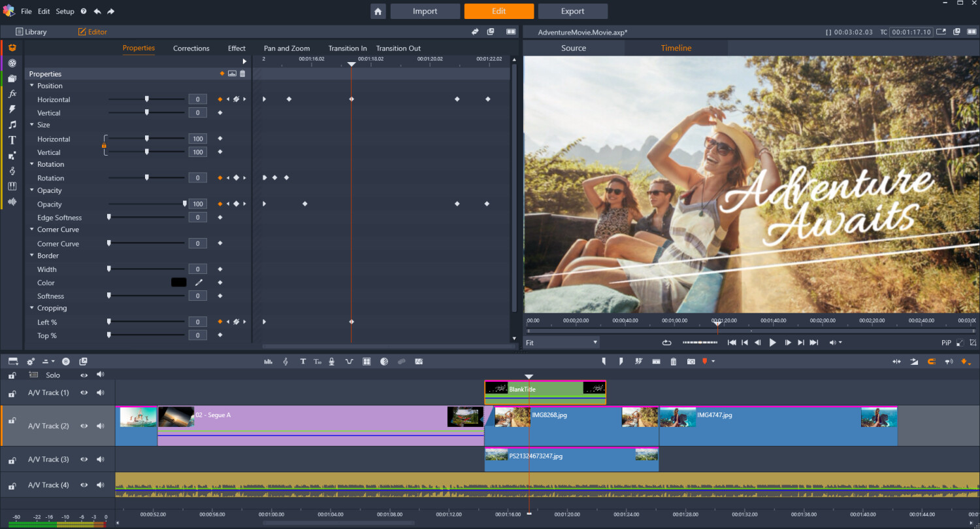The image size is (980, 529).
Task: Toggle lock on A/V Track (4)
Action: (x=12, y=486)
